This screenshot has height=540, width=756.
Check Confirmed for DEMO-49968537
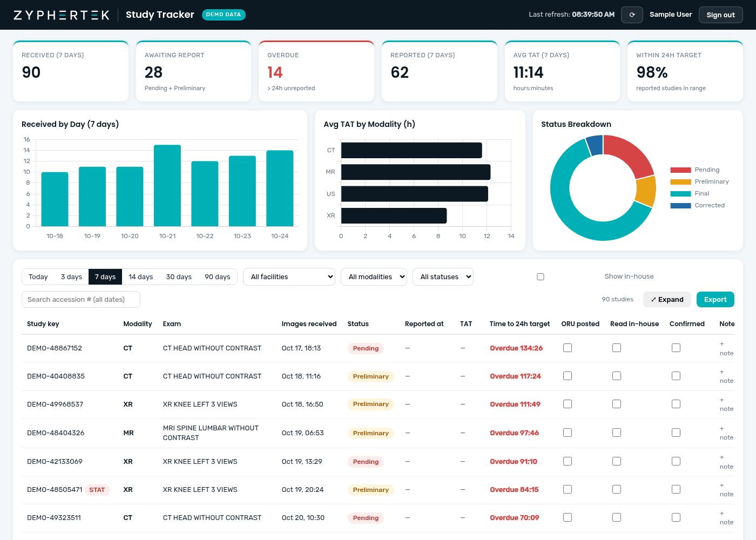pos(676,404)
